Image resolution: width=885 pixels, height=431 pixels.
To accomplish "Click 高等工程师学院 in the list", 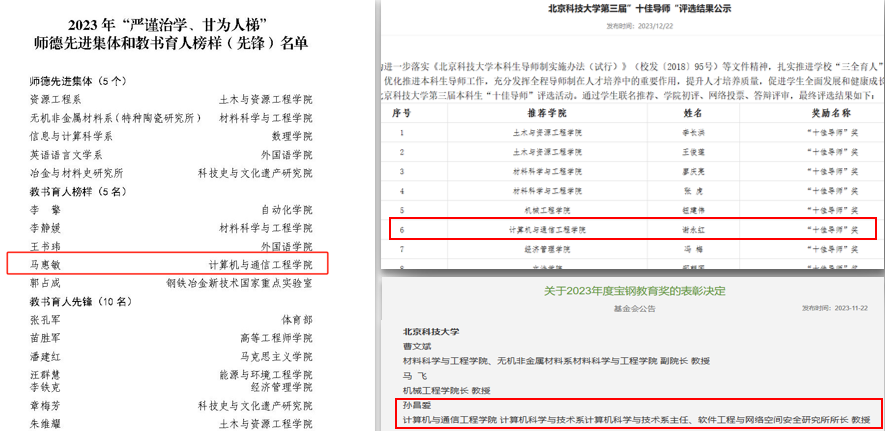I will pos(276,338).
